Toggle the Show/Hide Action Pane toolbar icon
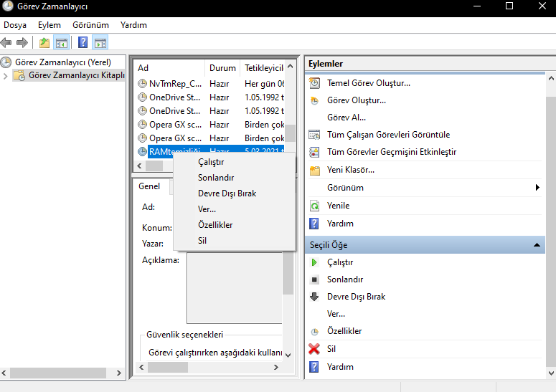 (100, 43)
